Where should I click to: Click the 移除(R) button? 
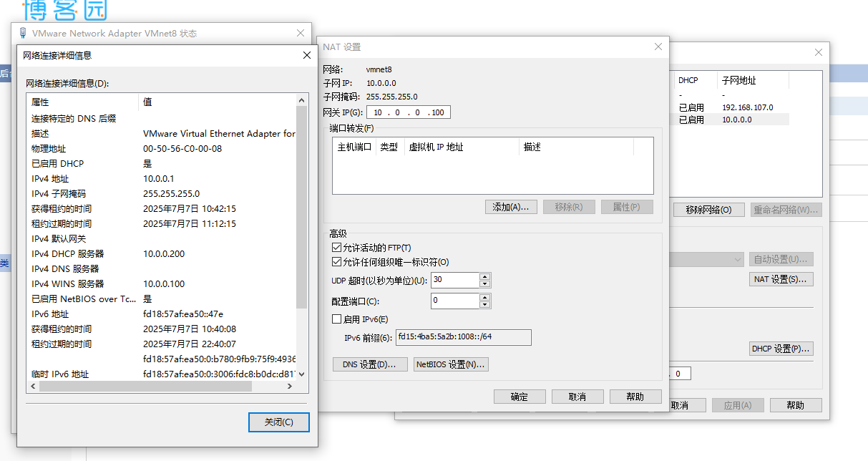tap(569, 207)
